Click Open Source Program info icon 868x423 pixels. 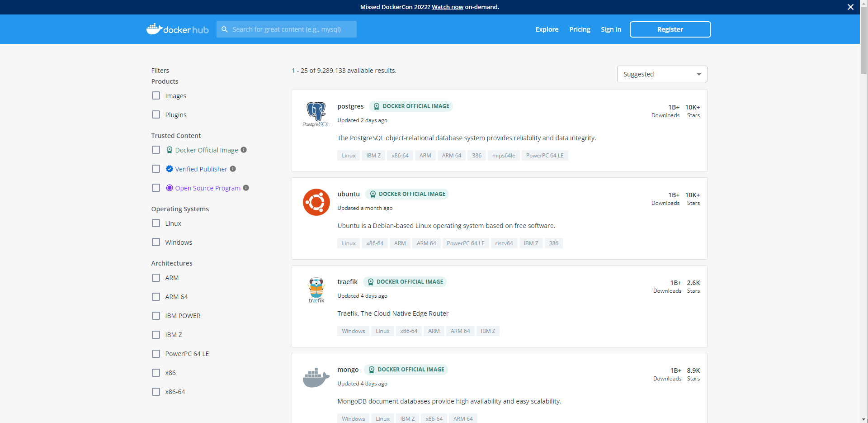click(246, 188)
